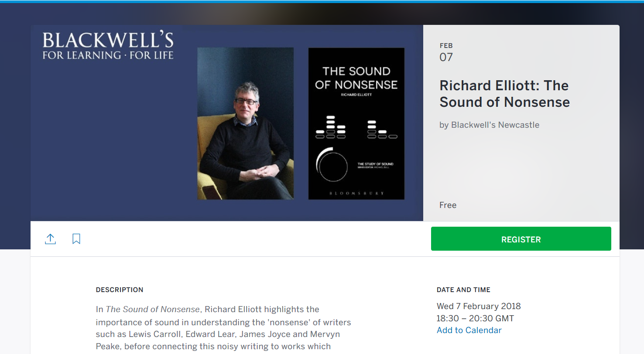Click the share upload icon
This screenshot has width=644, height=354.
(51, 239)
